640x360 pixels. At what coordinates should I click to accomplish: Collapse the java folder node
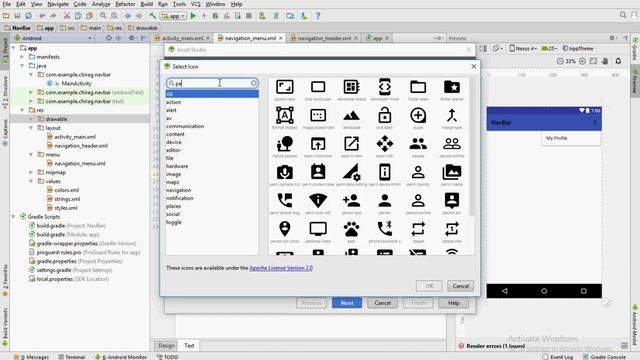click(x=22, y=66)
